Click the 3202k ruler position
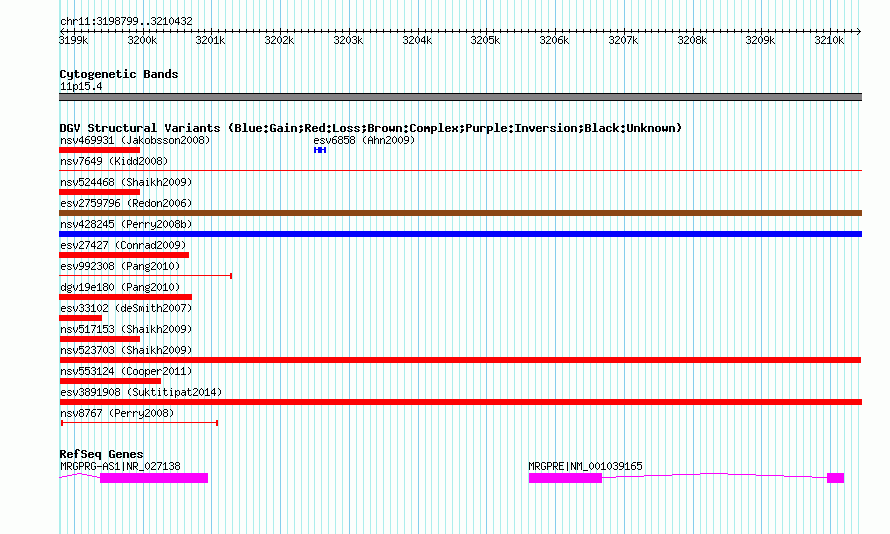The image size is (890, 534). tap(279, 40)
